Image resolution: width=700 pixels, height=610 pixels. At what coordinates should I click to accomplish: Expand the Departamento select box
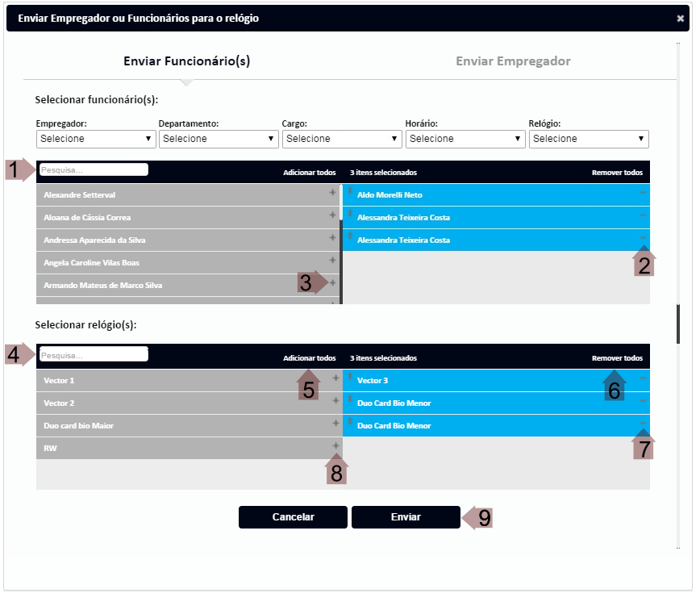click(x=219, y=139)
